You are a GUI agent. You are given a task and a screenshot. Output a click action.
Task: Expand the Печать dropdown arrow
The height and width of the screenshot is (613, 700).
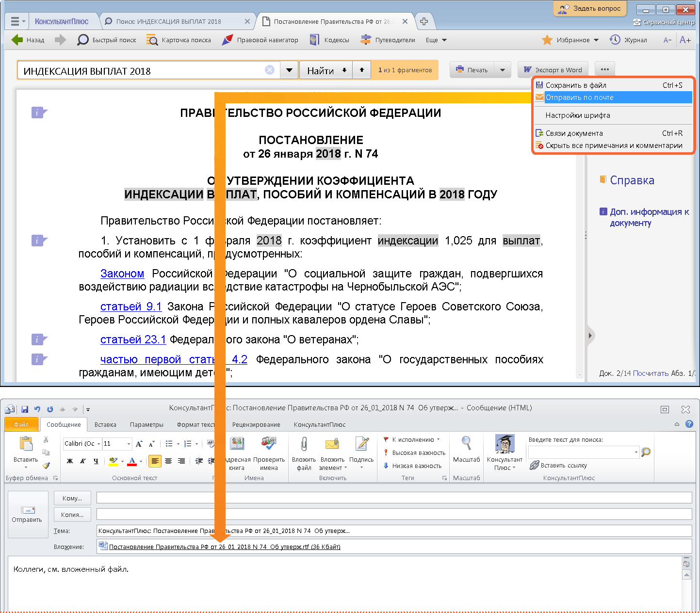[x=503, y=70]
